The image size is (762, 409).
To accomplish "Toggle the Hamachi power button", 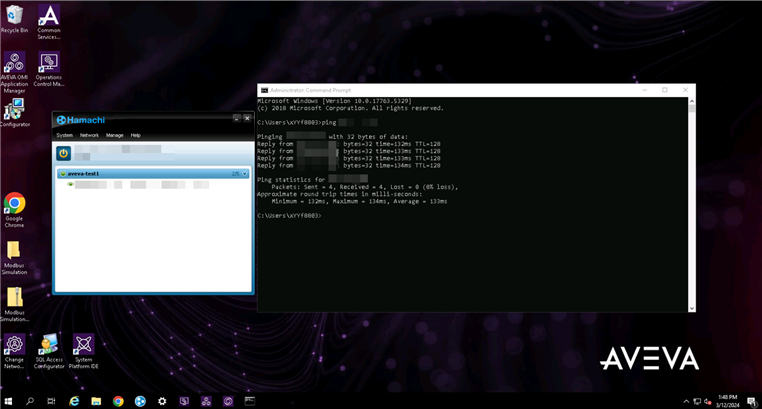I will click(64, 153).
